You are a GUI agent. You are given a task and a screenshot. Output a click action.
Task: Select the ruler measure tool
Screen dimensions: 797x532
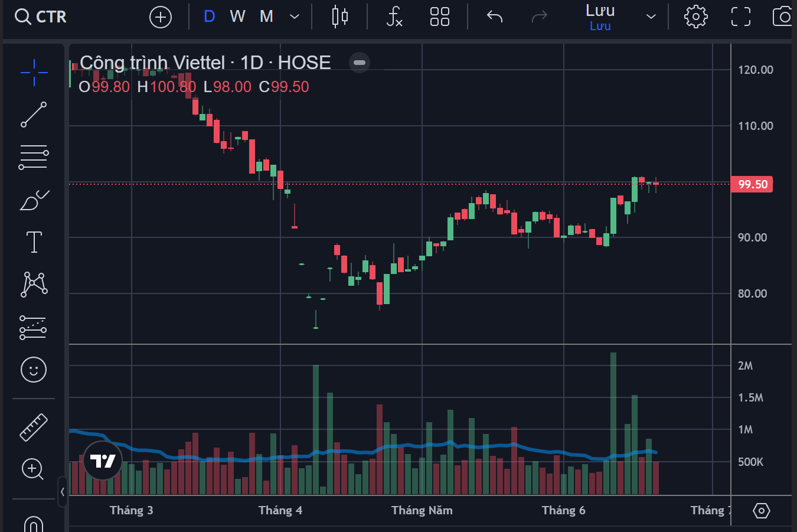34,427
